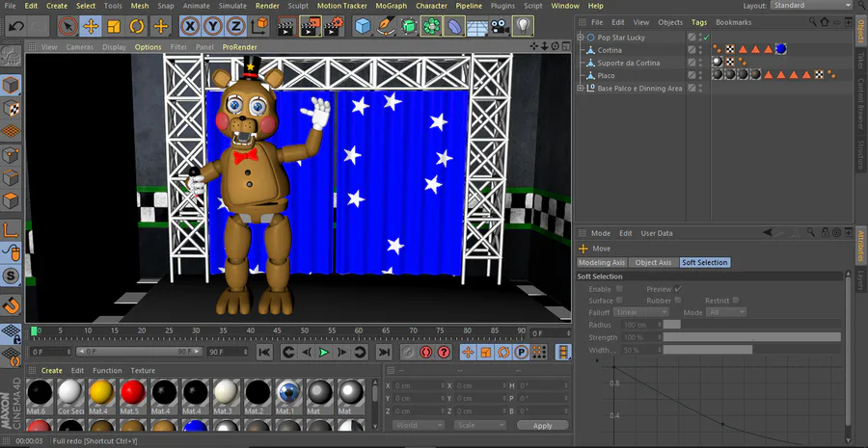Image resolution: width=868 pixels, height=448 pixels.
Task: Click the coordinate system icon
Action: pos(259,26)
